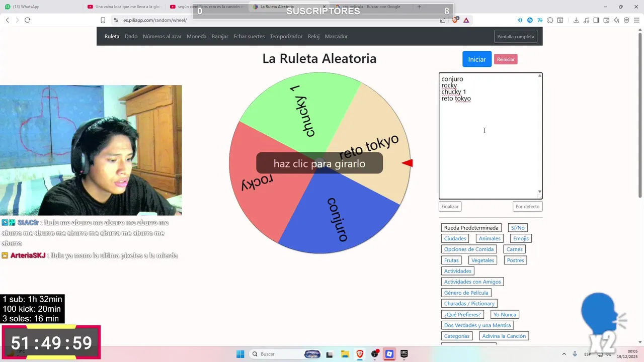Open browser downloads icon
The width and height of the screenshot is (644, 362).
click(576, 20)
